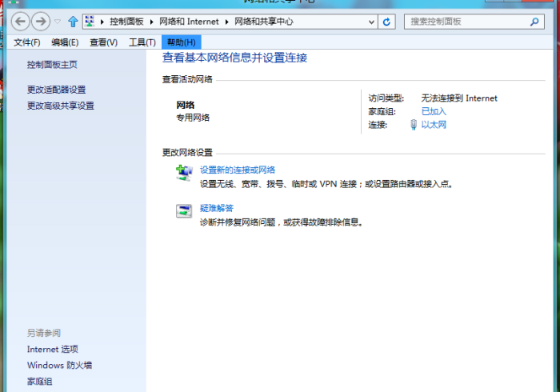The image size is (560, 392).
Task: Select 网络和共享中心 in the breadcrumb
Action: 263,22
